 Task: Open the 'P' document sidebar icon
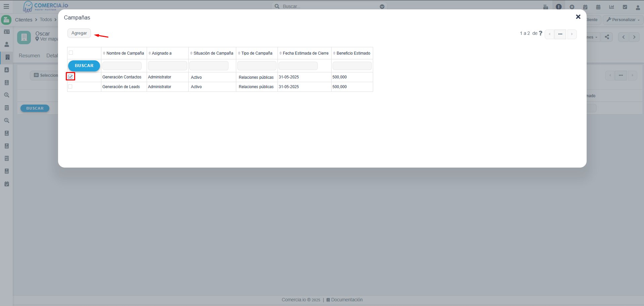pos(7,146)
